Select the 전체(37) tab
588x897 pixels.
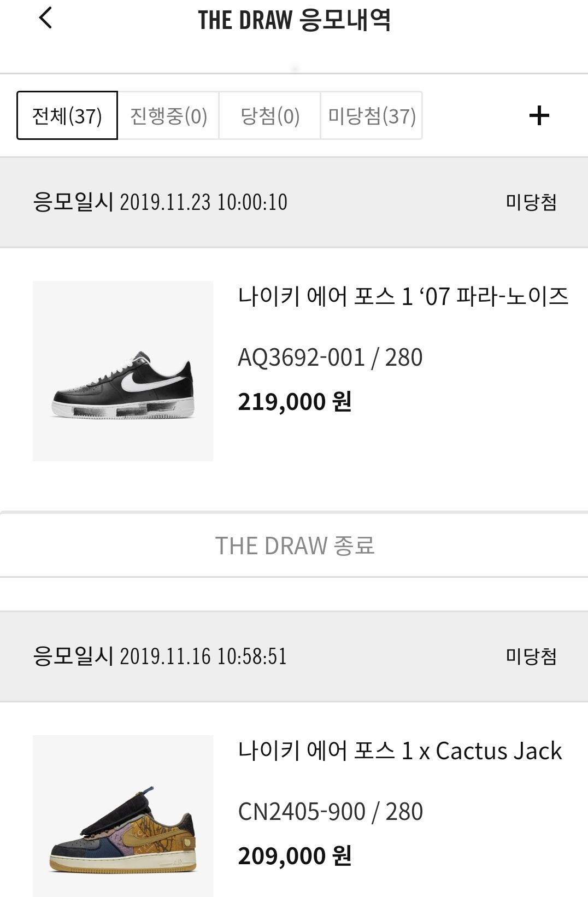pos(67,115)
